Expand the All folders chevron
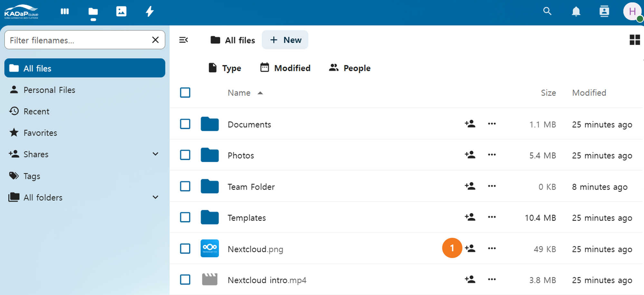The width and height of the screenshot is (644, 295). [155, 197]
